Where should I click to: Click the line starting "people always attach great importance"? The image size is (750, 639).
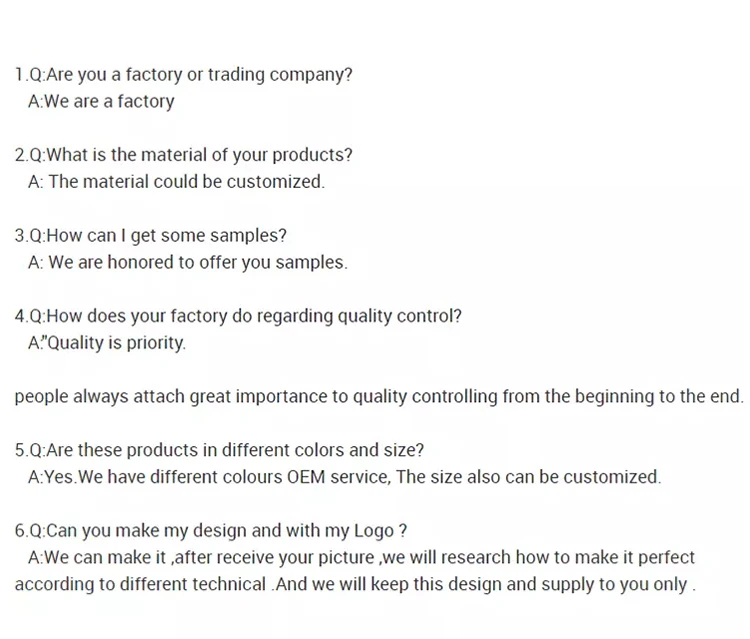[379, 397]
